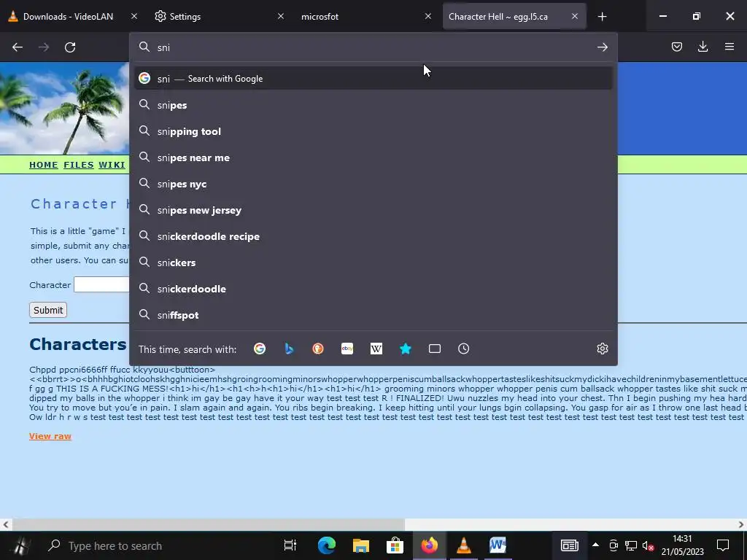Close the microsfot tab
Screen dimensions: 747x560
click(427, 17)
